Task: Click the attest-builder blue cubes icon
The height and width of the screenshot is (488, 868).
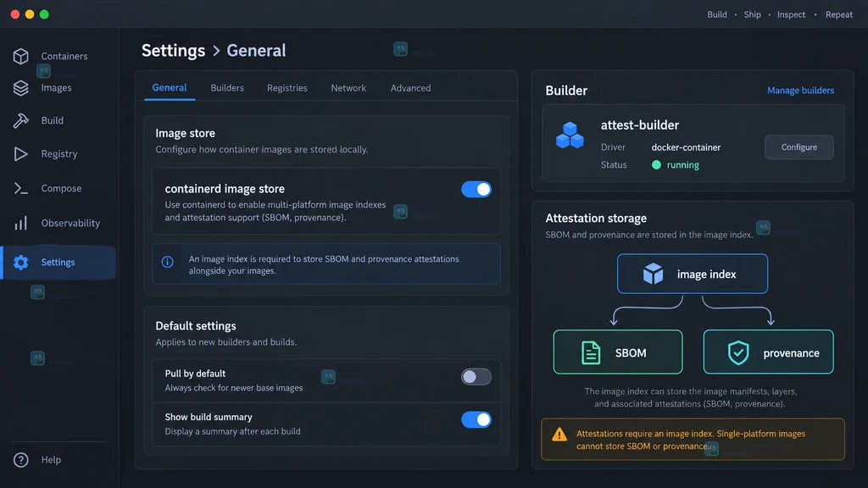Action: coord(570,136)
